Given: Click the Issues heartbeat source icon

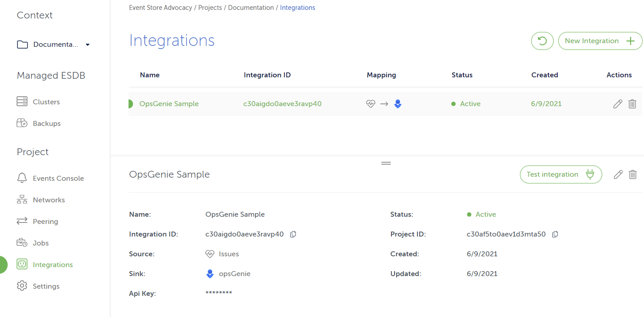Looking at the screenshot, I should pos(209,254).
